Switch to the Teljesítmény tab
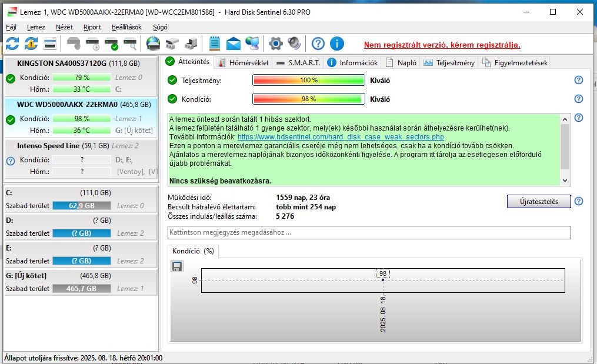This screenshot has height=364, width=597. (x=449, y=62)
